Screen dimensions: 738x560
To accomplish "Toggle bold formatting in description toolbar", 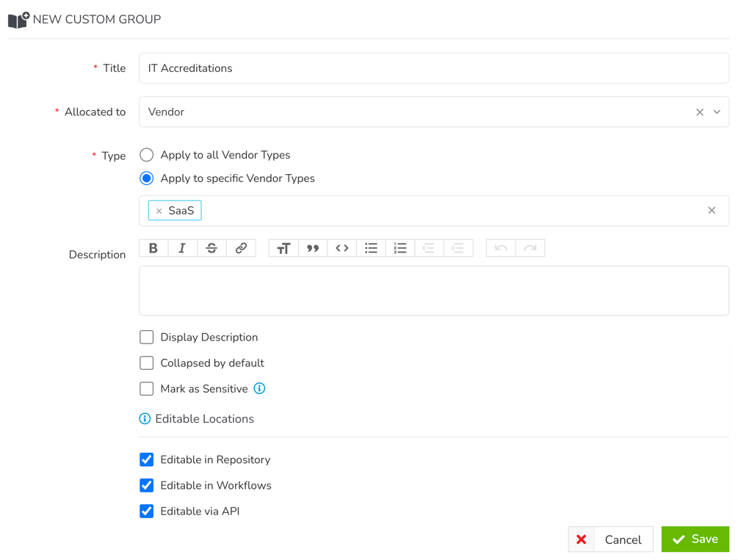I will (x=153, y=248).
